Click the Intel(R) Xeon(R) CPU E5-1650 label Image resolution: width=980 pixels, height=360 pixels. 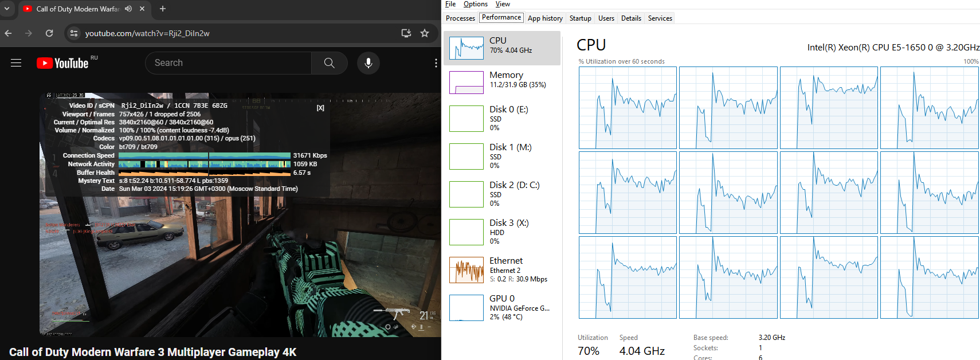[x=893, y=48]
